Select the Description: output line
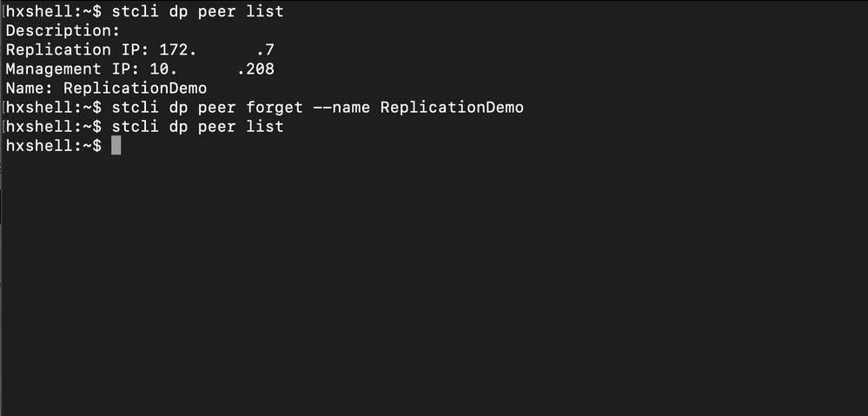This screenshot has width=868, height=416. coord(63,30)
